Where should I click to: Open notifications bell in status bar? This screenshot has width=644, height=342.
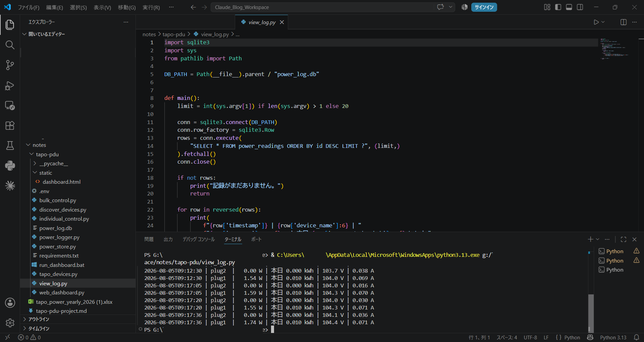[636, 337]
